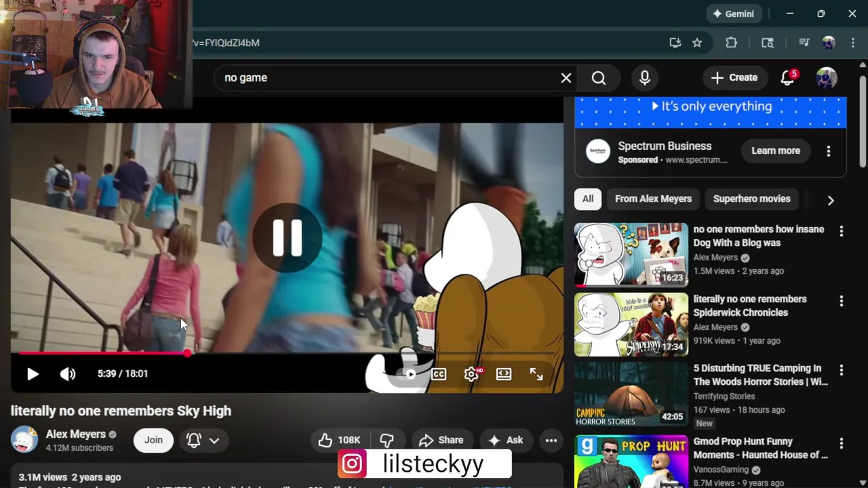Open video settings gear
The height and width of the screenshot is (488, 868).
(x=471, y=374)
